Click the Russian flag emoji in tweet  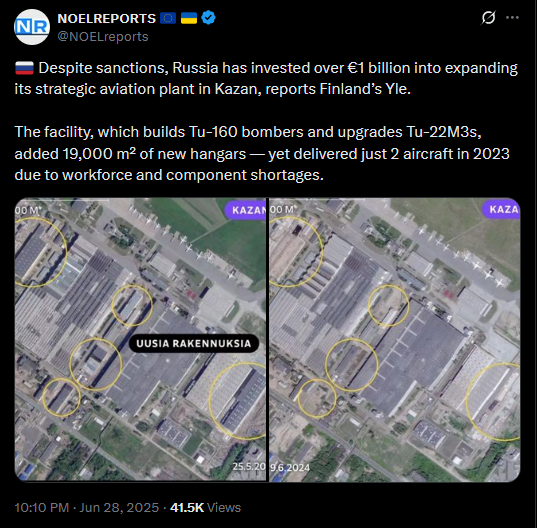[24, 68]
